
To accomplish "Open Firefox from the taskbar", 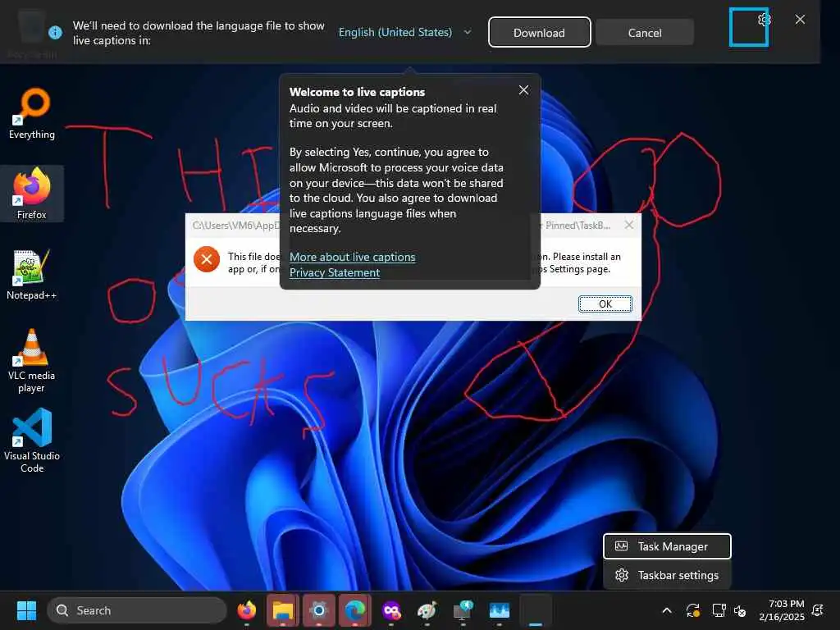I will point(246,610).
